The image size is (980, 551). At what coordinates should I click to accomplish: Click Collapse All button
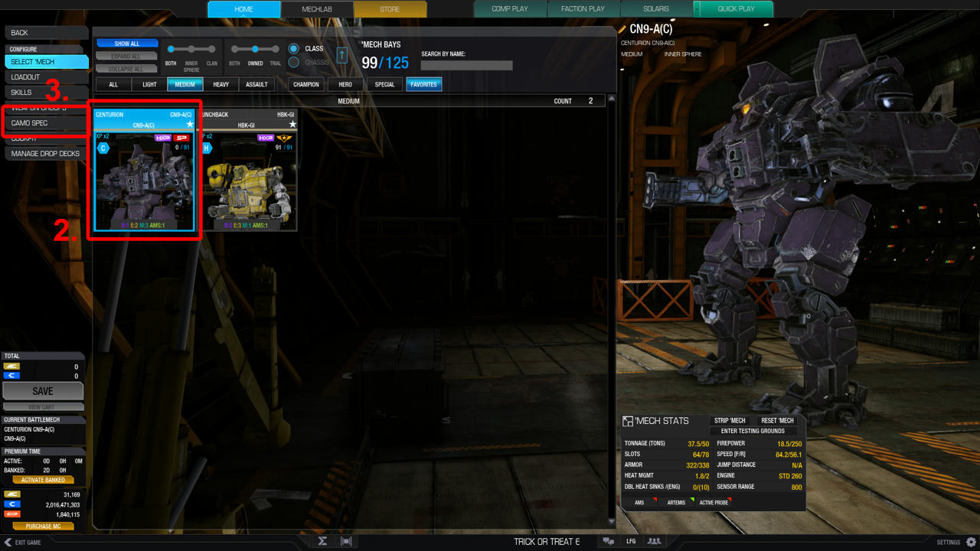point(127,69)
